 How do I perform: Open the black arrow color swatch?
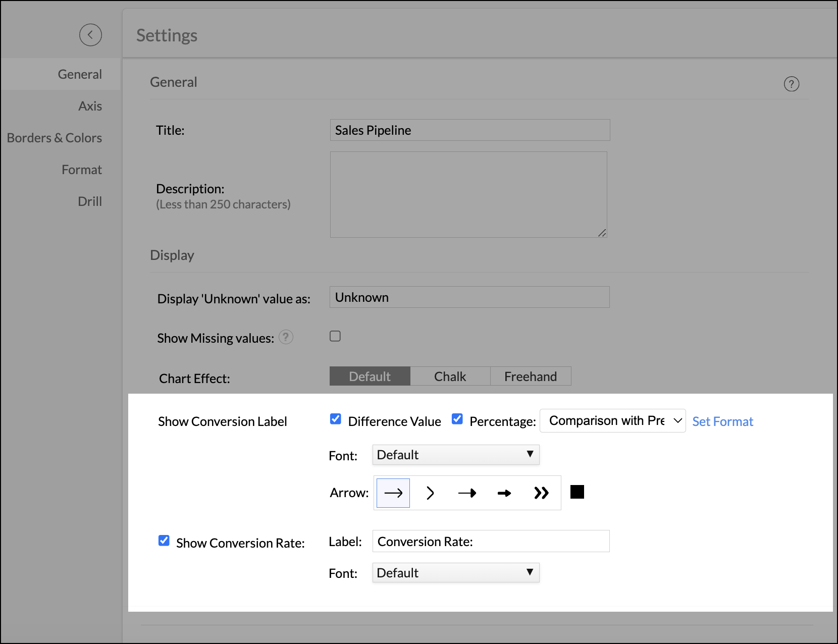coord(577,492)
